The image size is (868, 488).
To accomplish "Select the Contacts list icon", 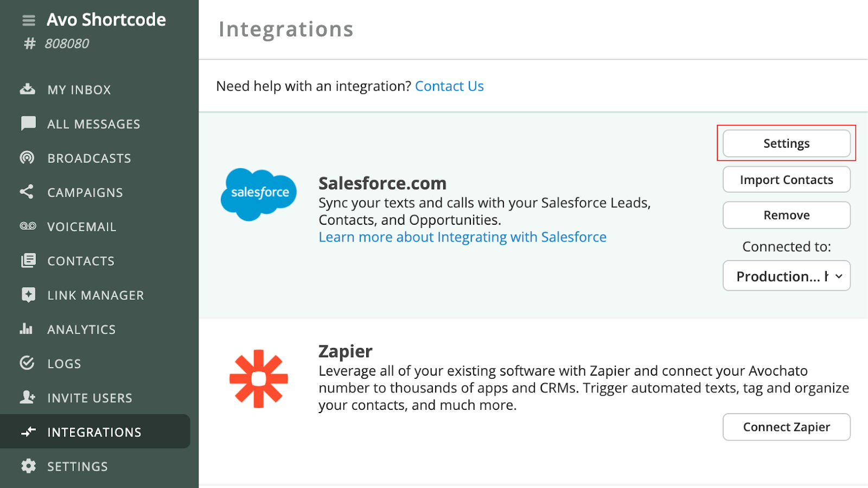I will [28, 261].
